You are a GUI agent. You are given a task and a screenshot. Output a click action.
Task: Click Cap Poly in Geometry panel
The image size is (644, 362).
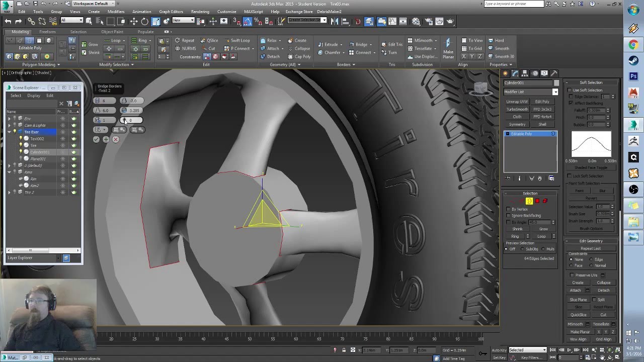pyautogui.click(x=299, y=56)
